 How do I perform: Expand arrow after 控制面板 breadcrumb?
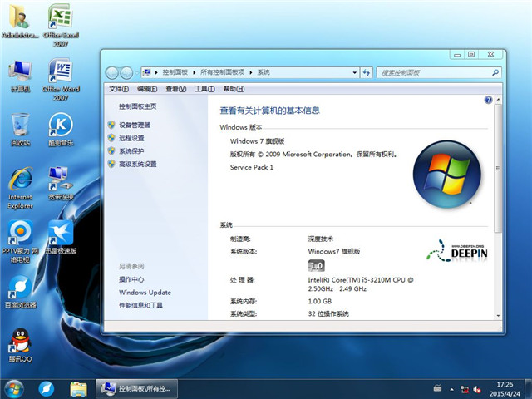pyautogui.click(x=194, y=72)
